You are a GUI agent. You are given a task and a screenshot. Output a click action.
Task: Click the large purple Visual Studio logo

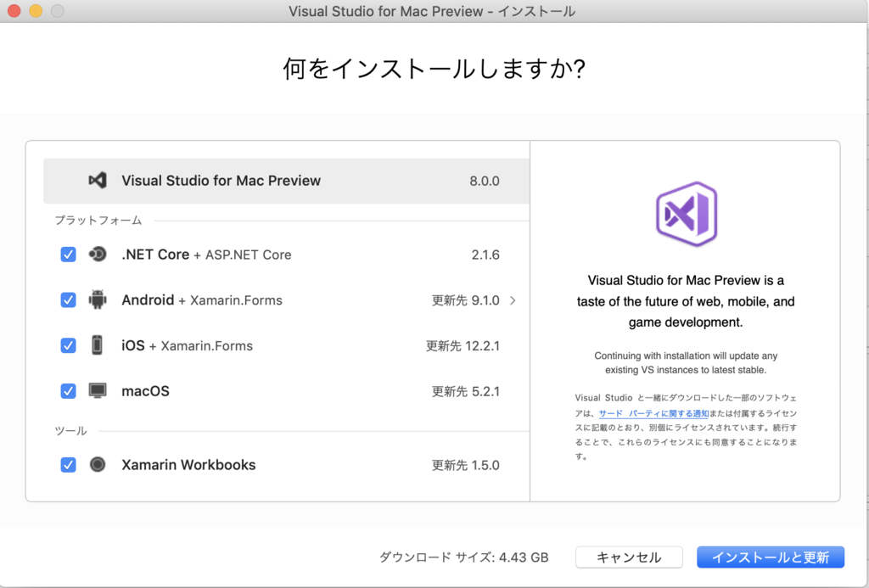coord(686,214)
